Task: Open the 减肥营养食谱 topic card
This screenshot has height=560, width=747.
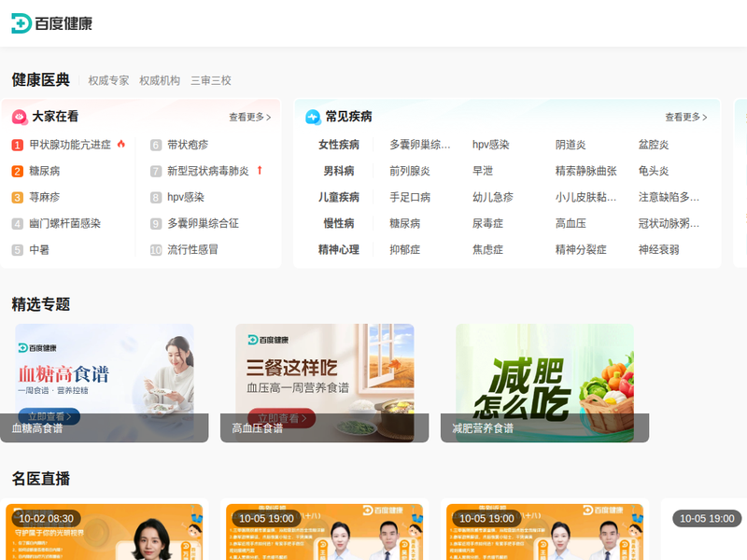Action: [544, 383]
